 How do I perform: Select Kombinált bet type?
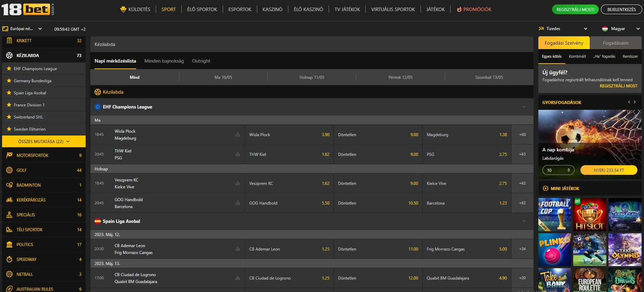tap(577, 56)
